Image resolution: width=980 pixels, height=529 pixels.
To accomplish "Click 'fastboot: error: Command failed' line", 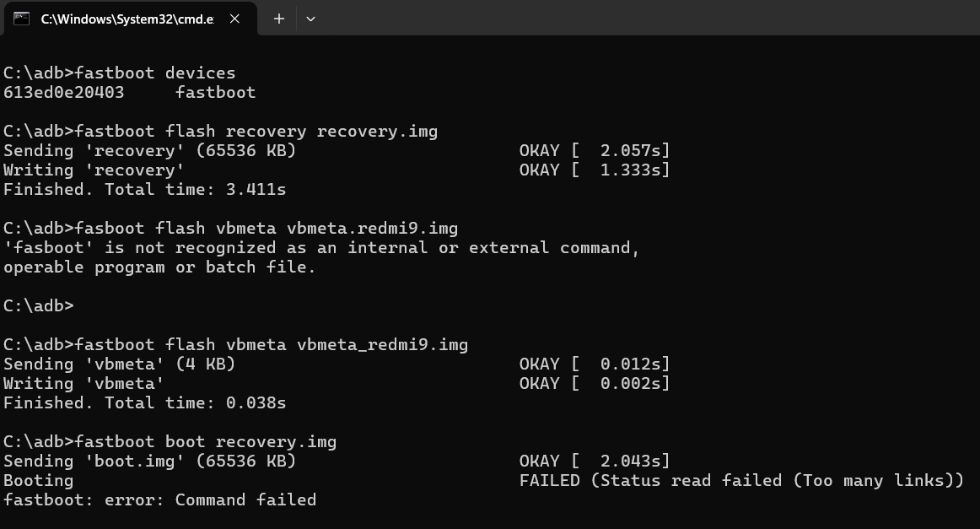I will (159, 499).
